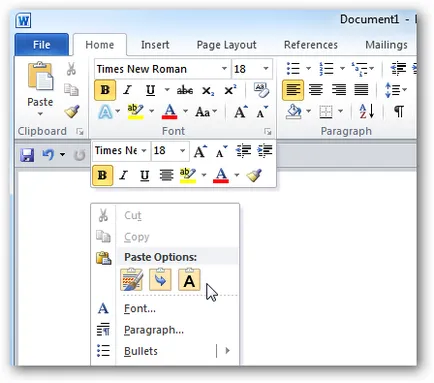Toggle Underline on the mini toolbar
434x383 pixels.
[144, 175]
